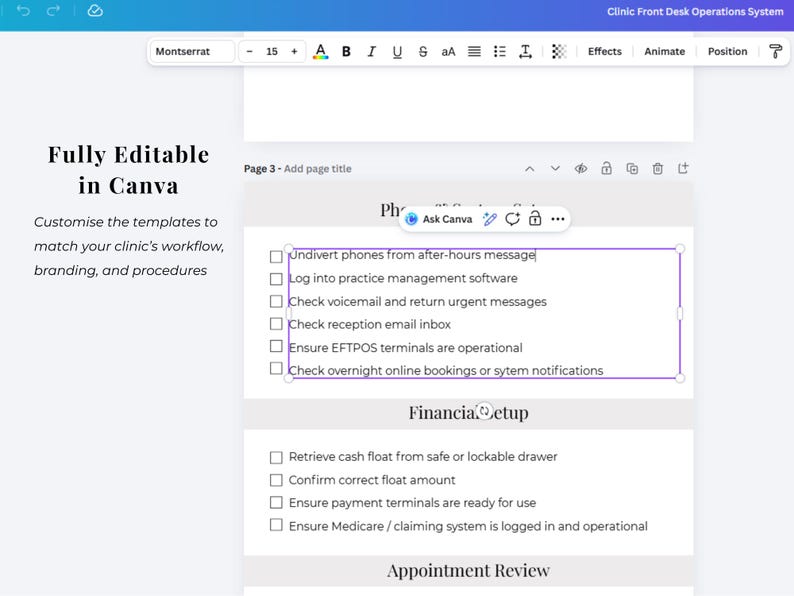Open the Effects menu

605,52
